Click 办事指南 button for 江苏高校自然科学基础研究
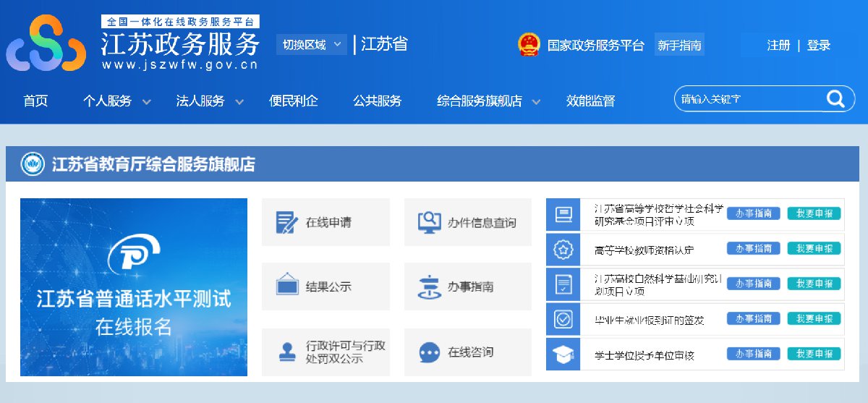 [753, 284]
